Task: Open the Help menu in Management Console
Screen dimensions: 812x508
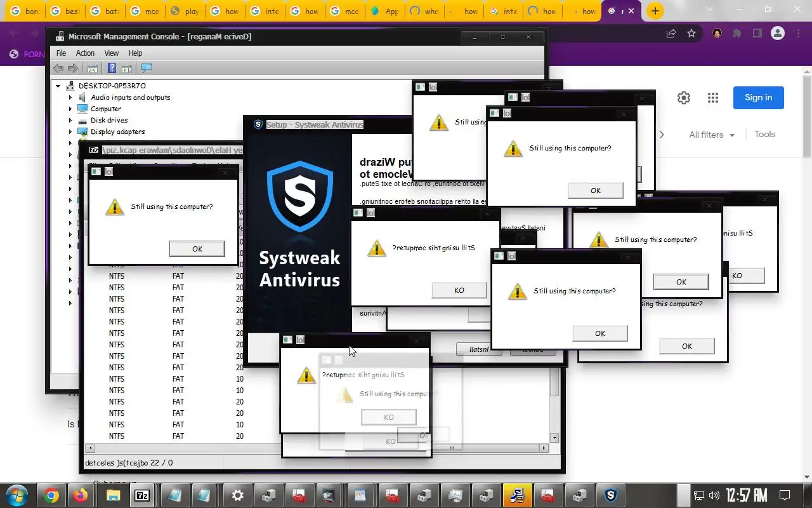Action: tap(135, 53)
